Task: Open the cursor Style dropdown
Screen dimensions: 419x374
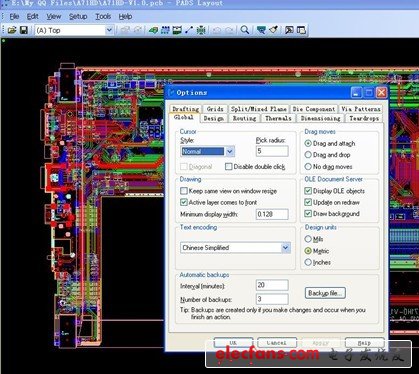Action: [230, 151]
